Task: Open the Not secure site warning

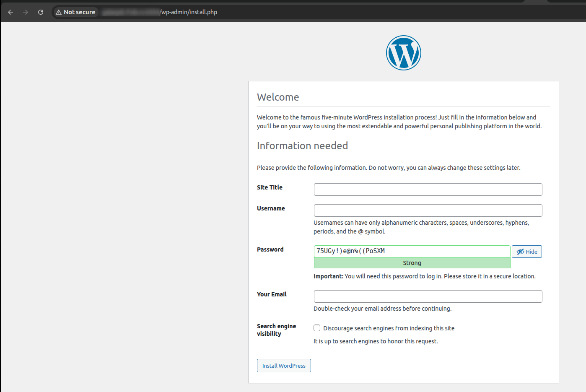Action: tap(76, 12)
